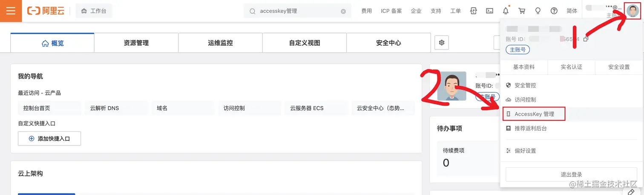The width and height of the screenshot is (644, 195).
Task: Open the shopping cart icon
Action: click(x=521, y=11)
